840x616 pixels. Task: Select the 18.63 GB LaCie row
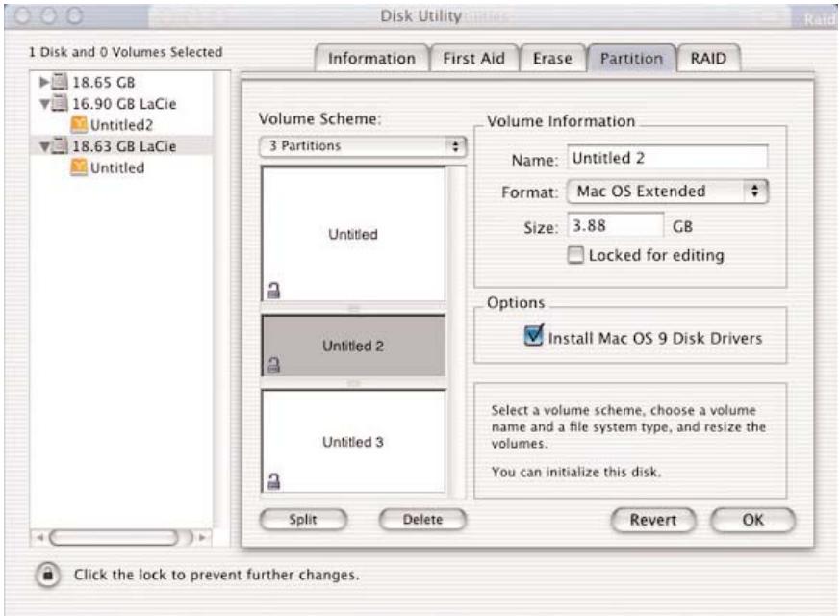click(121, 146)
